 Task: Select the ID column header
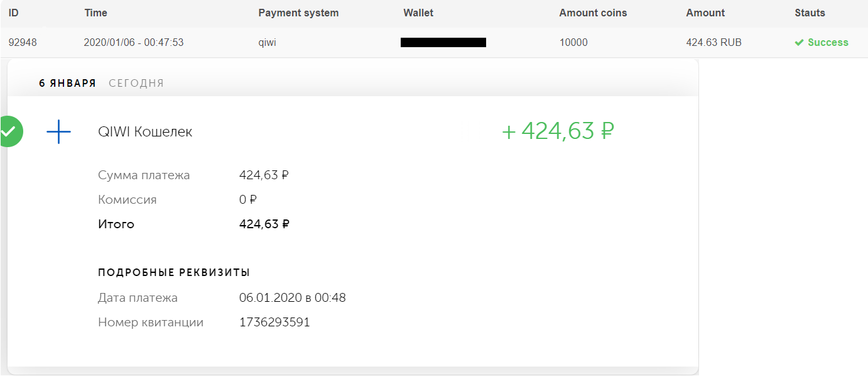(x=13, y=13)
